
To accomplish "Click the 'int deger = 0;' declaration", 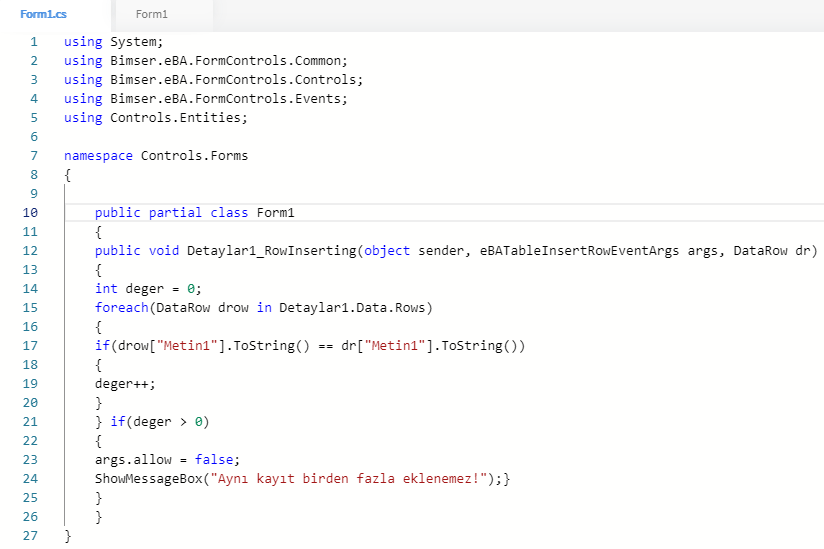I will [148, 289].
